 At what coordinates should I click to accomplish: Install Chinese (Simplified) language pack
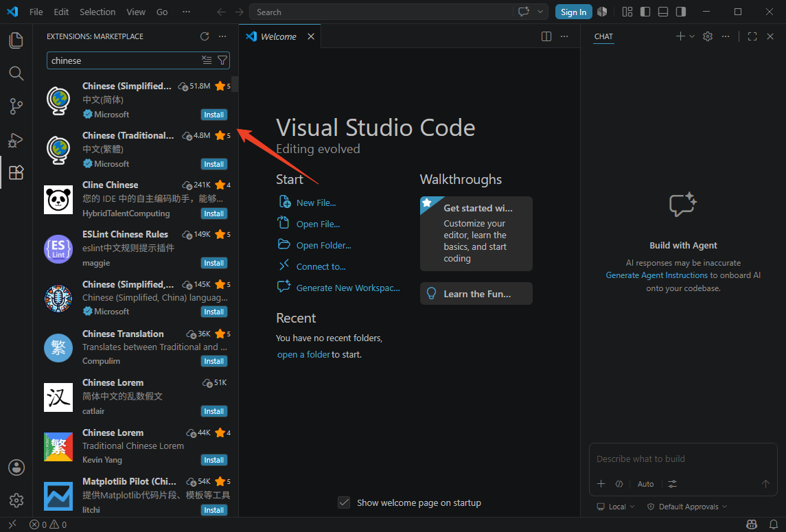(x=214, y=115)
